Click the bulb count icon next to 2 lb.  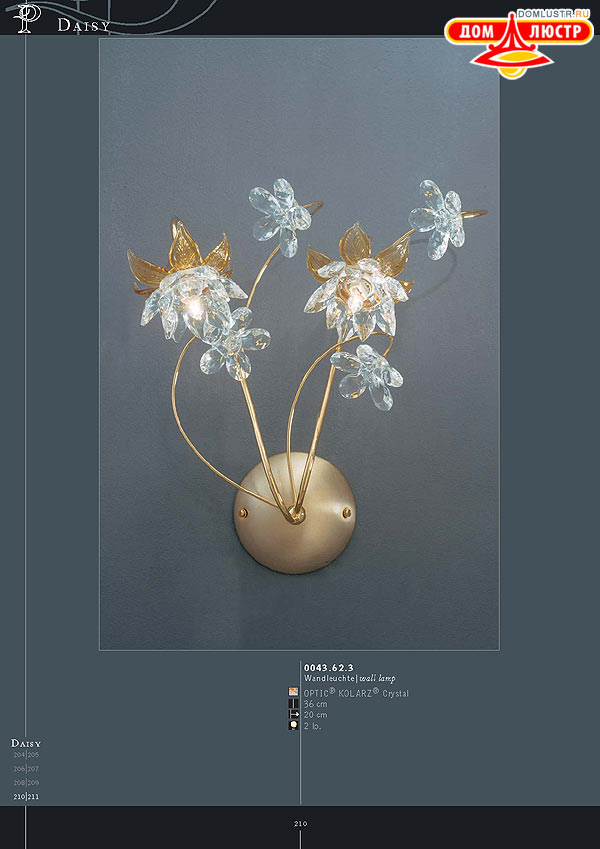tap(293, 725)
